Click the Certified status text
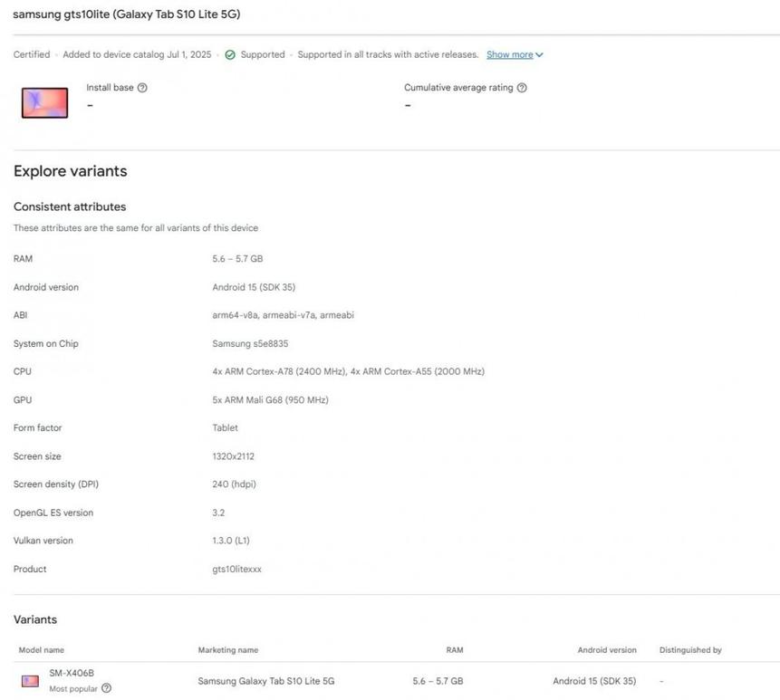The height and width of the screenshot is (700, 780). [x=32, y=54]
